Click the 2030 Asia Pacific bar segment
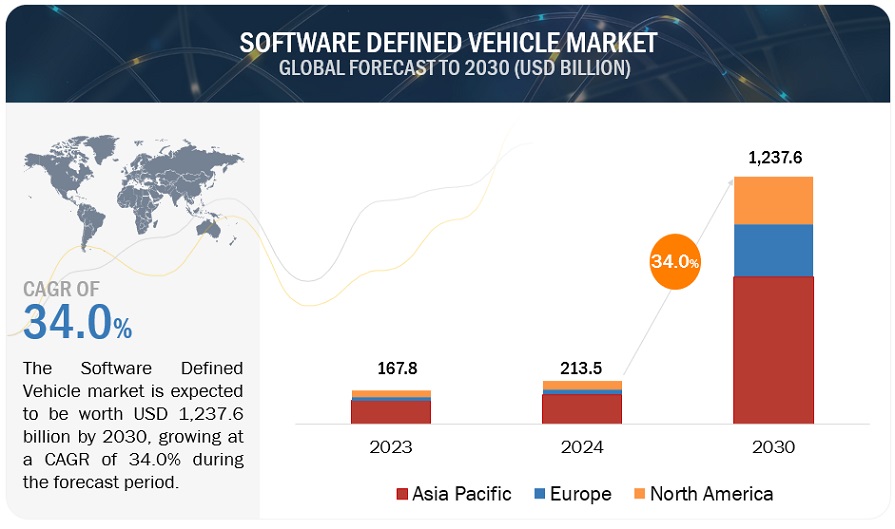Image resolution: width=895 pixels, height=529 pixels. (773, 350)
